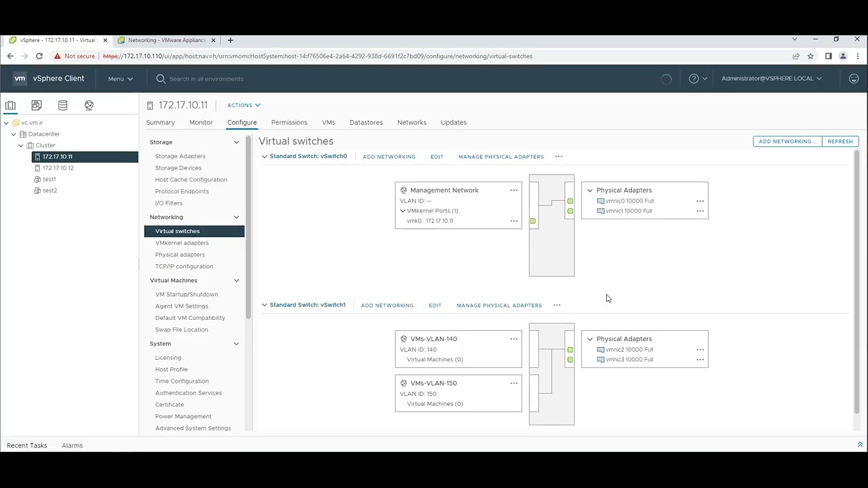Click the share page icon in address bar
The height and width of the screenshot is (488, 868).
[796, 56]
